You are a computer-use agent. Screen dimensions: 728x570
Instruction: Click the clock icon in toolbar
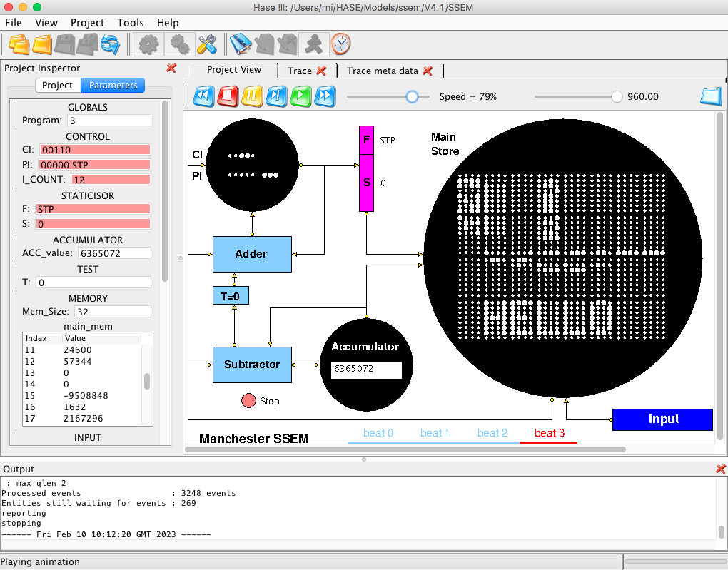pos(341,44)
